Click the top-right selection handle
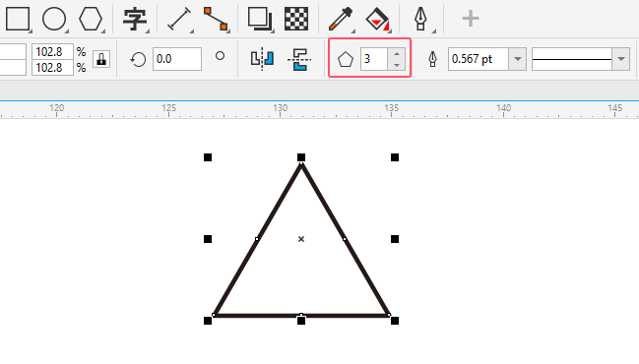This screenshot has width=639, height=364. pyautogui.click(x=395, y=157)
